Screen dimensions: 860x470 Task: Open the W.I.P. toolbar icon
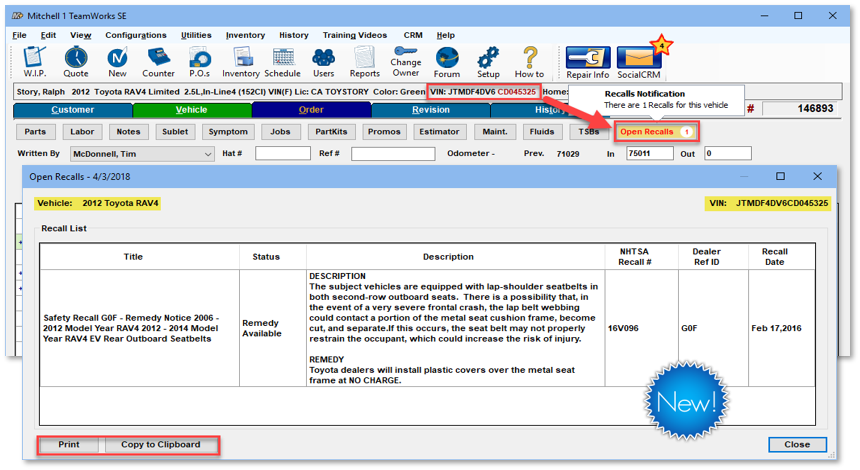tap(34, 61)
